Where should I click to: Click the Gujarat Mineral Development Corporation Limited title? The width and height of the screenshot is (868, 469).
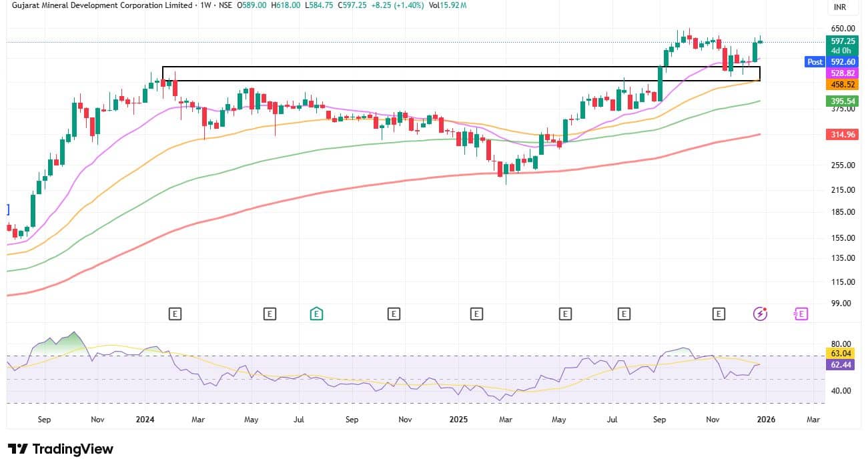point(103,5)
